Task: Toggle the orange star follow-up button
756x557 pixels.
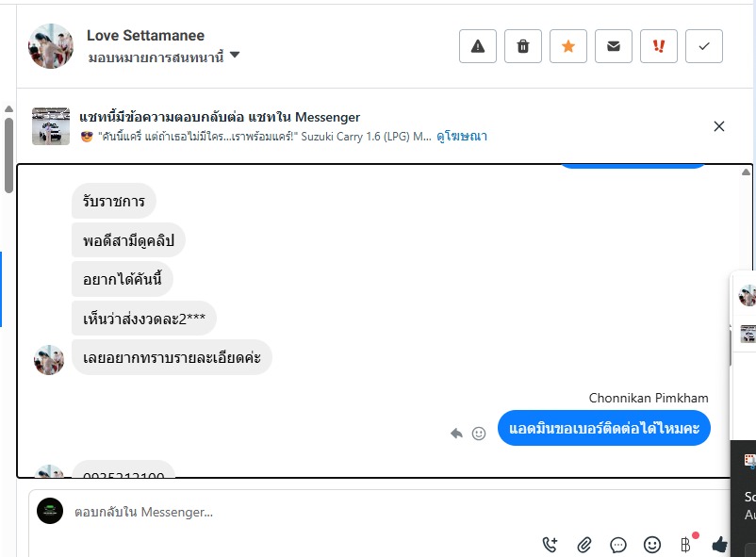Action: coord(568,46)
